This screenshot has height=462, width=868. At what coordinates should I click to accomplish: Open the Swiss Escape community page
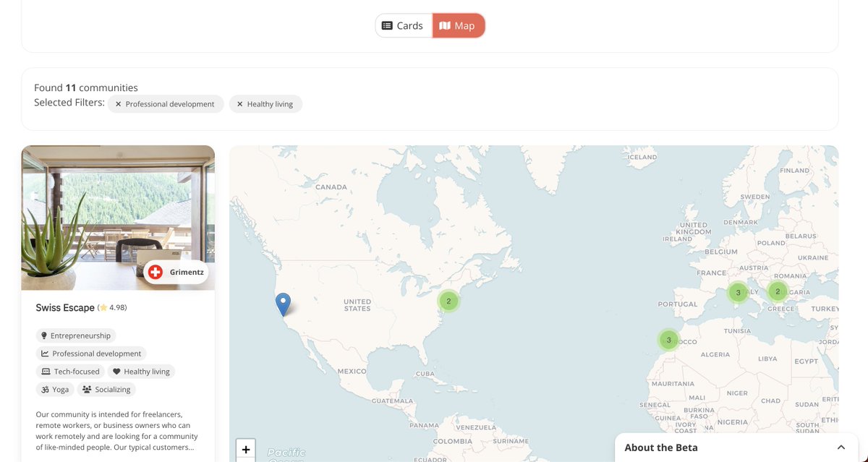coord(65,307)
